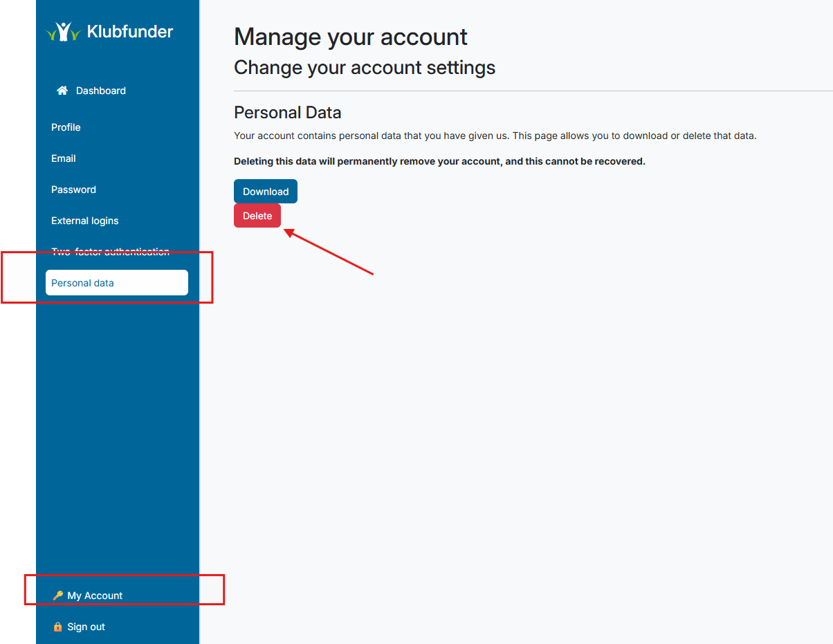Select the key icon next to My Account
The height and width of the screenshot is (644, 833).
click(x=57, y=595)
